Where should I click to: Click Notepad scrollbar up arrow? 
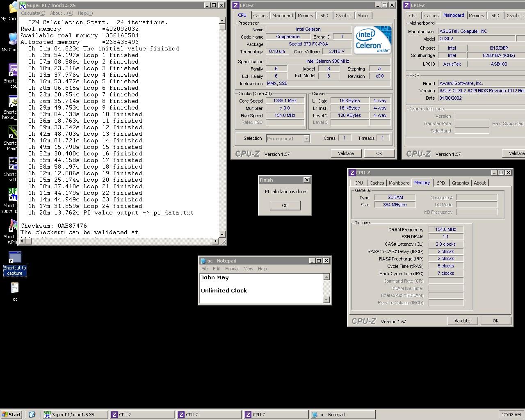pos(326,277)
